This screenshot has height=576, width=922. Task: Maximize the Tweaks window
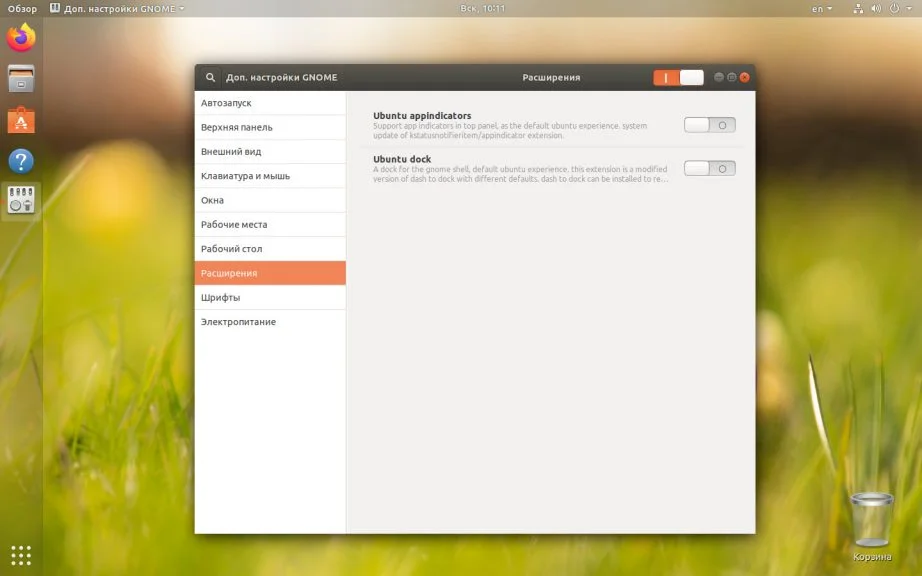731,77
